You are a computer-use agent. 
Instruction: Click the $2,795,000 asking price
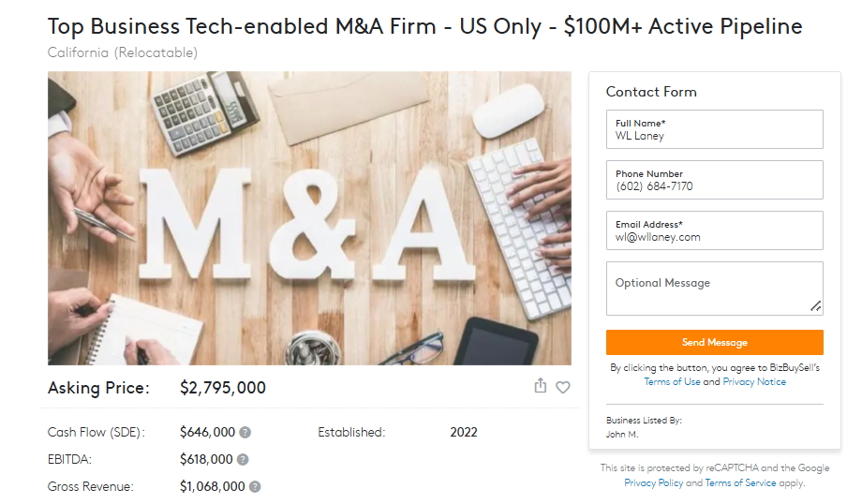pos(223,388)
